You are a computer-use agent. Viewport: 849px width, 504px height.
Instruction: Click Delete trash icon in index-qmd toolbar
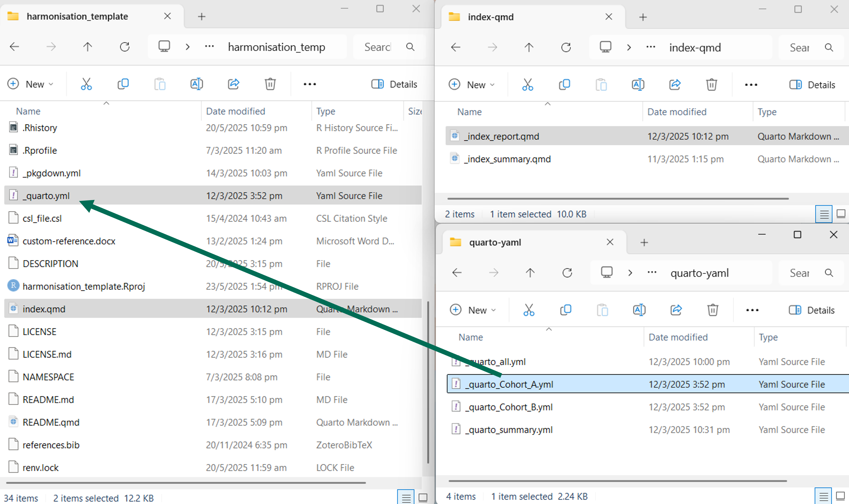point(712,85)
